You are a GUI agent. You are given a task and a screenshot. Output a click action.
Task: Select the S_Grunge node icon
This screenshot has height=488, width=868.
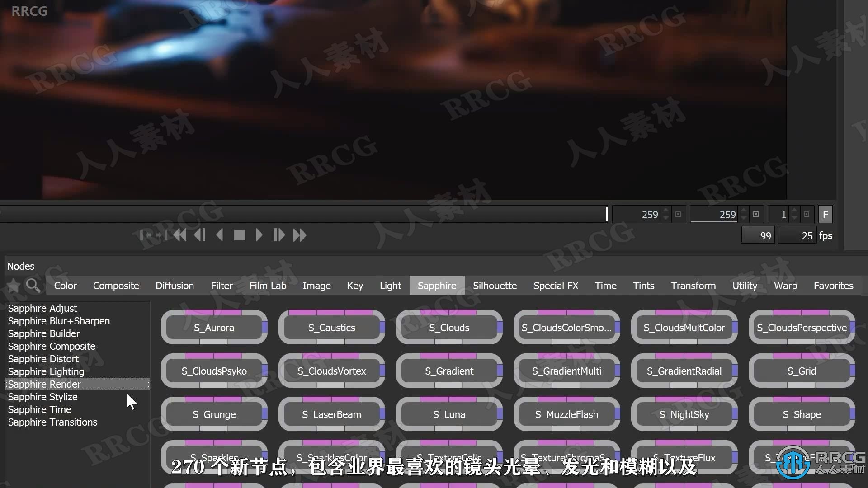click(214, 414)
